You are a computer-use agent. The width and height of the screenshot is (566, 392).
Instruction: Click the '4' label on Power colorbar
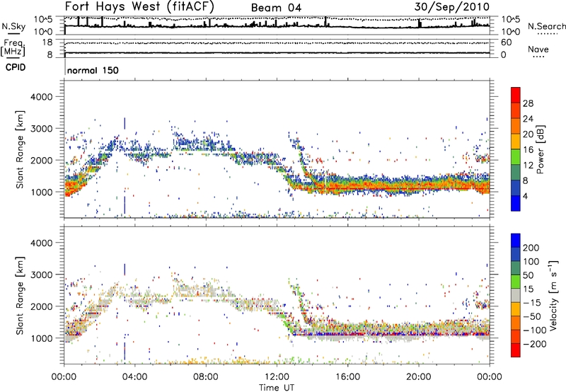[x=525, y=196]
